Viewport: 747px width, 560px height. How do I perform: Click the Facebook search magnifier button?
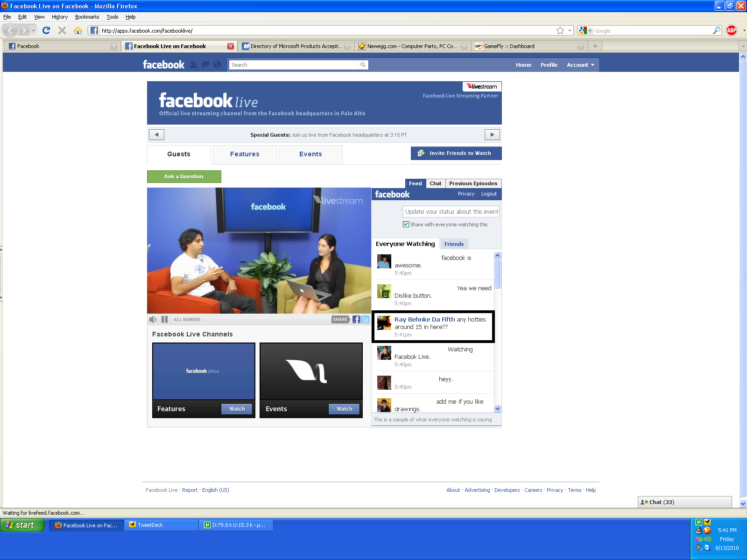[363, 65]
